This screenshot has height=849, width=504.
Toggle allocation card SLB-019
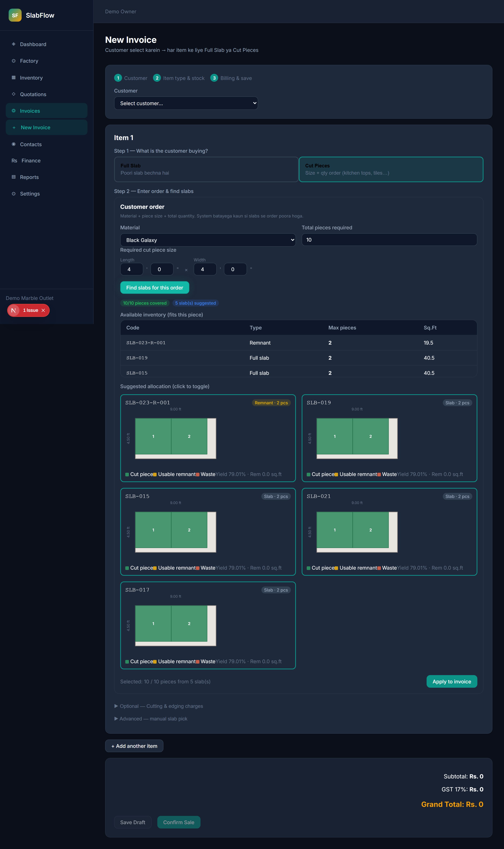[389, 438]
